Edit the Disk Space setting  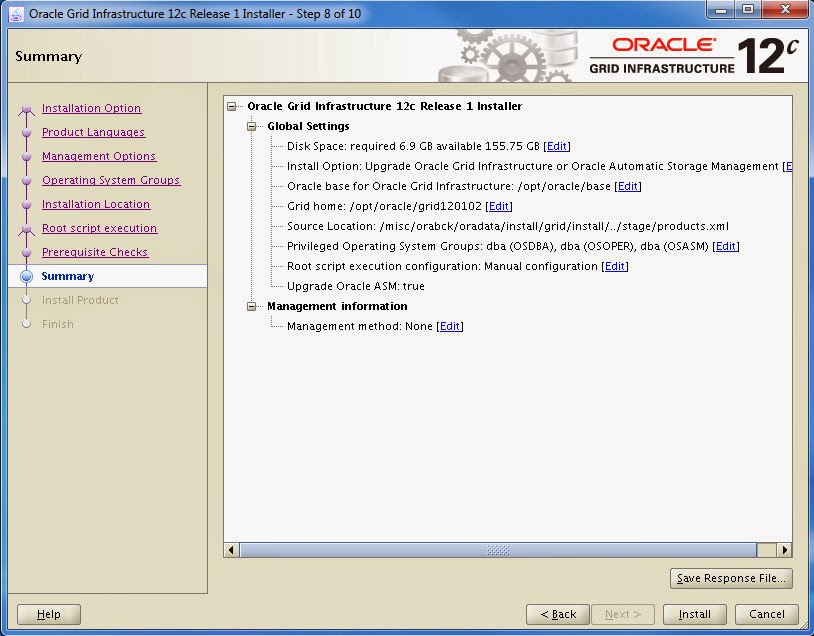(557, 146)
